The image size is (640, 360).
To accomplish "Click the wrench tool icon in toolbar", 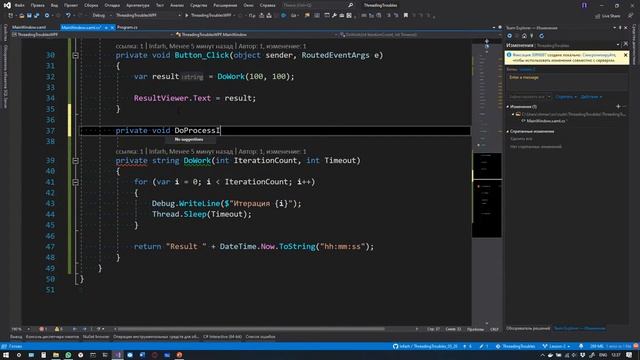I will pos(334,16).
